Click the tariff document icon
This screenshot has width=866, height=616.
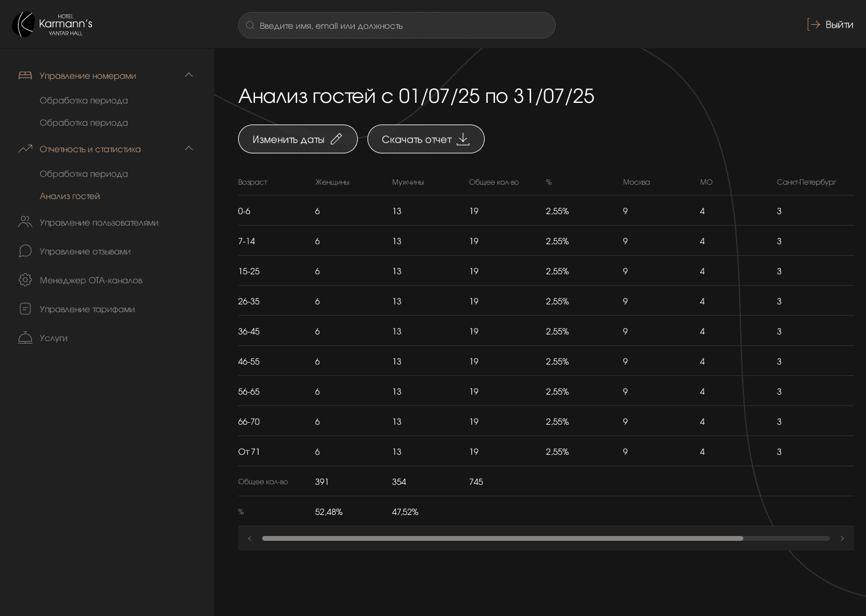coord(25,309)
